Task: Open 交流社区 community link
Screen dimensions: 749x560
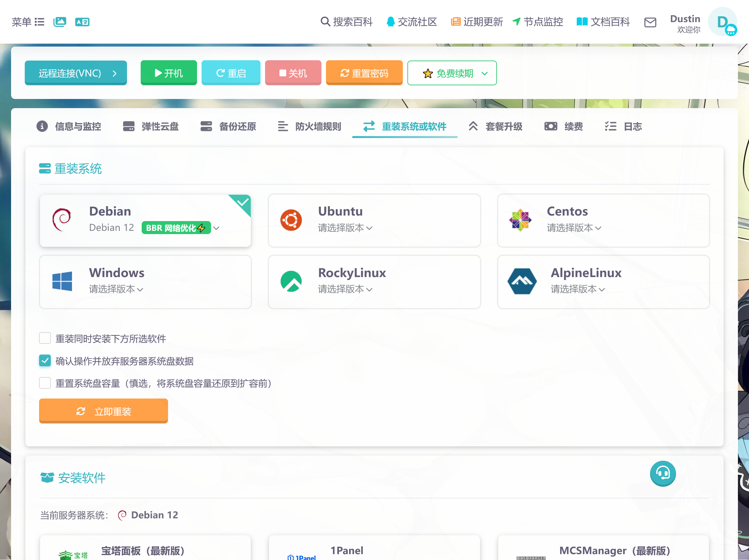Action: click(412, 22)
